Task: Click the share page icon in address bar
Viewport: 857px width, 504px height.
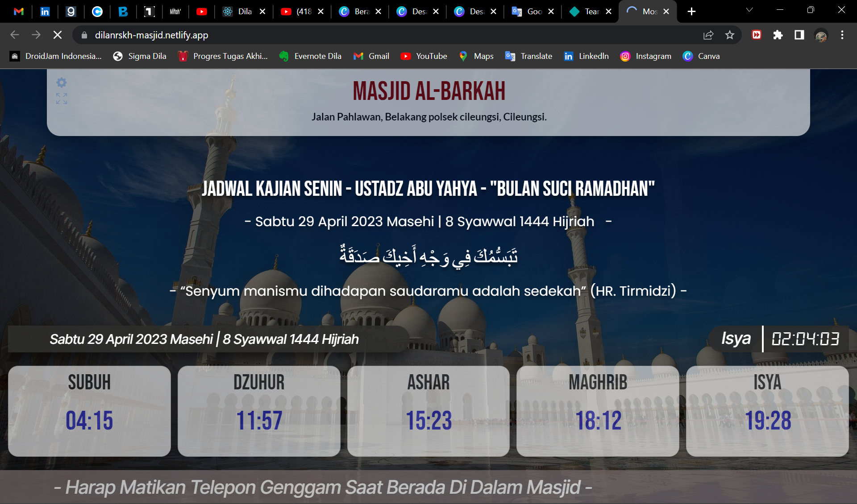Action: point(708,35)
